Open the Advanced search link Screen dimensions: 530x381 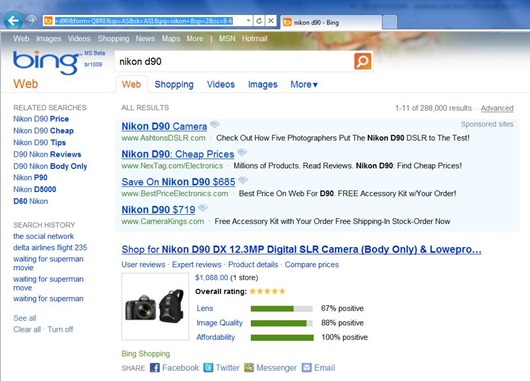(497, 108)
